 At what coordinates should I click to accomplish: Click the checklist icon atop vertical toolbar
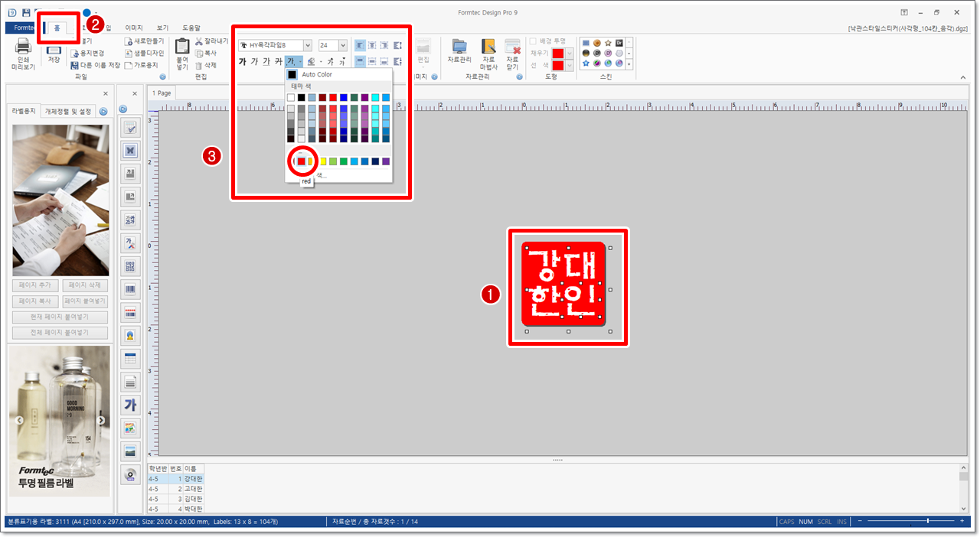tap(130, 128)
